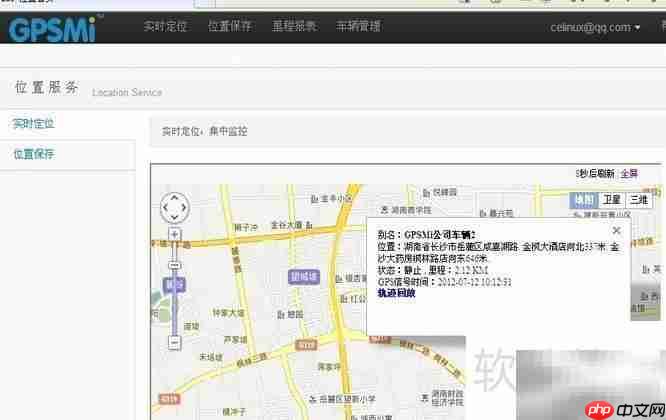This screenshot has height=420, width=666.
Task: Pan the map down with the arrow
Action: [x=175, y=217]
